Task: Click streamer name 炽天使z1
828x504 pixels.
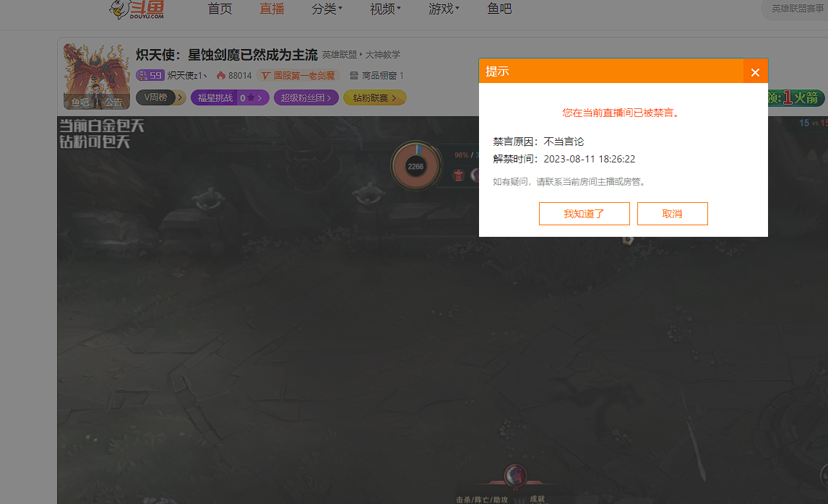Action: coord(187,76)
